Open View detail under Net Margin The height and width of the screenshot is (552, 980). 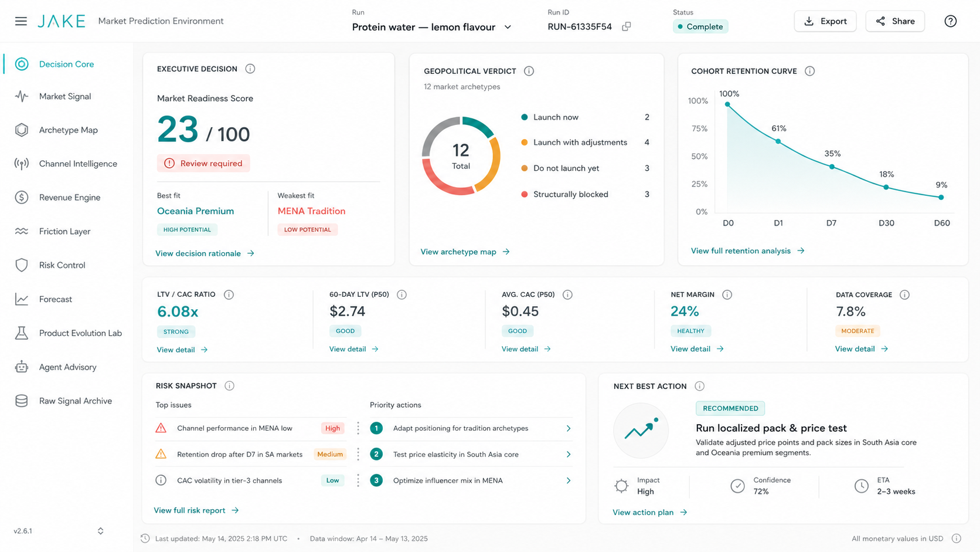coord(697,348)
